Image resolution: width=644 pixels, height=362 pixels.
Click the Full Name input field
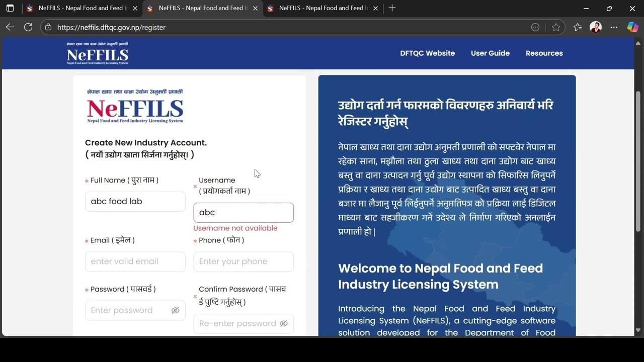135,201
